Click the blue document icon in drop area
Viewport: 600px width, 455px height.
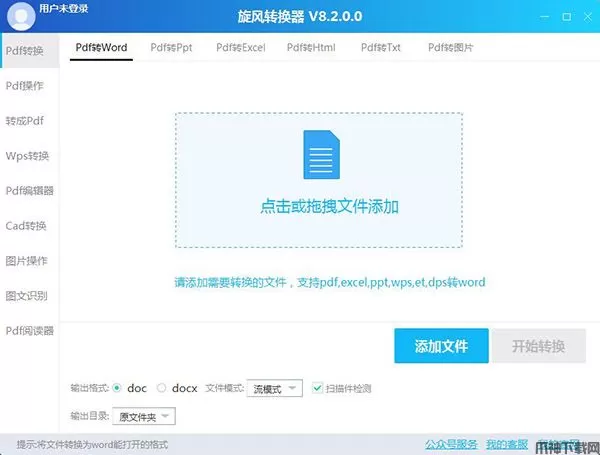[x=321, y=155]
